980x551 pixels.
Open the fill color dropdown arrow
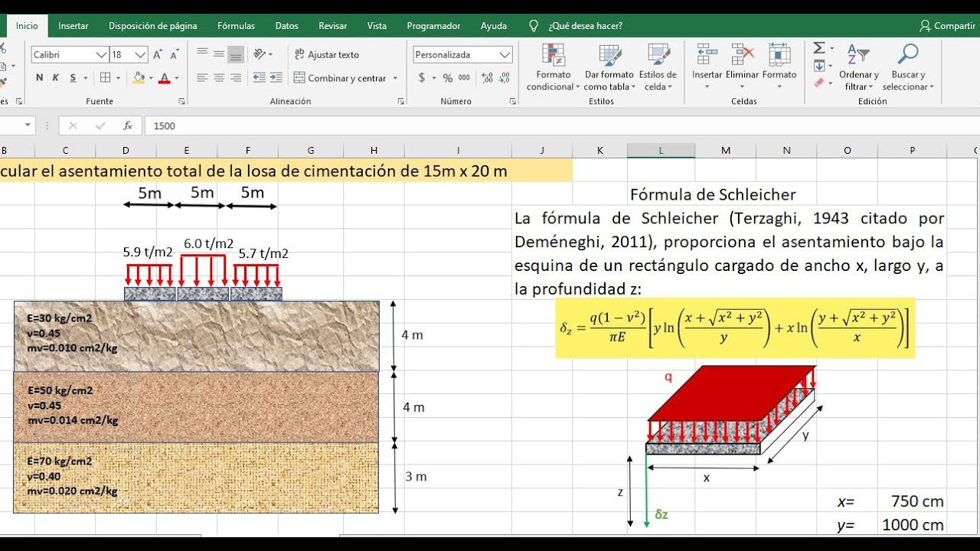pos(151,78)
